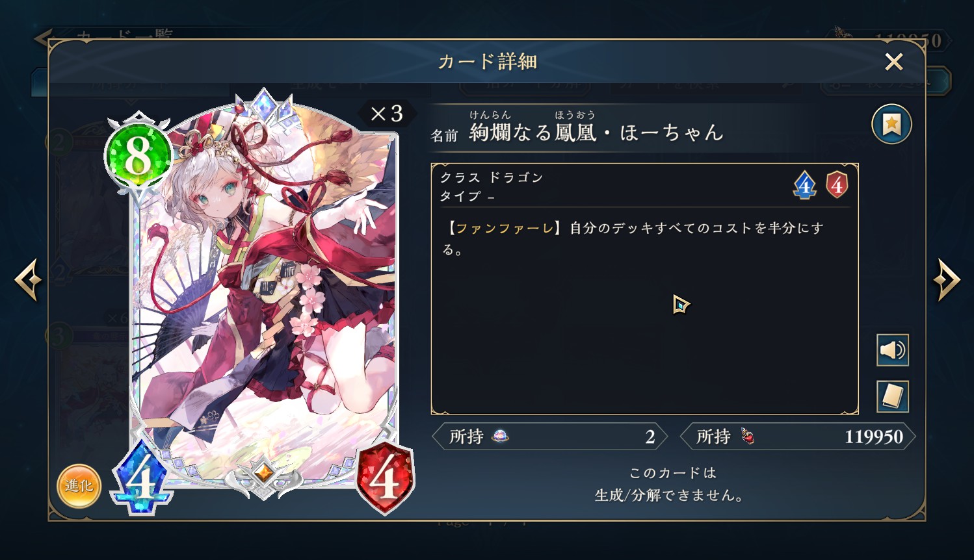This screenshot has width=974, height=560.
Task: Click the red defense 4 card shield
Action: tap(385, 479)
